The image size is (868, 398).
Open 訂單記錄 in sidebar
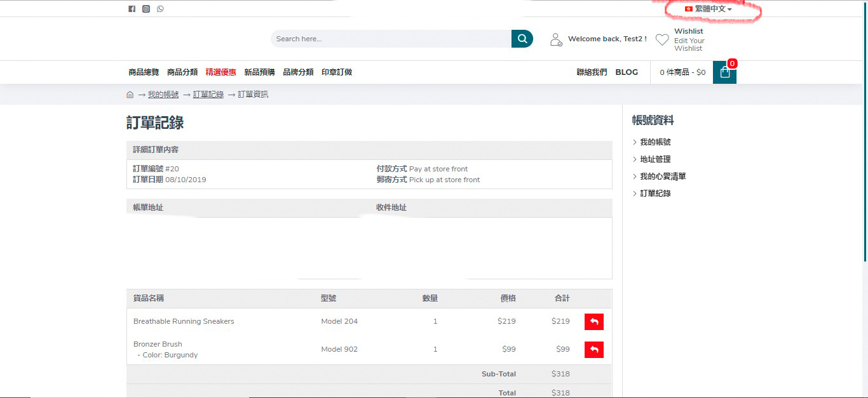click(656, 194)
